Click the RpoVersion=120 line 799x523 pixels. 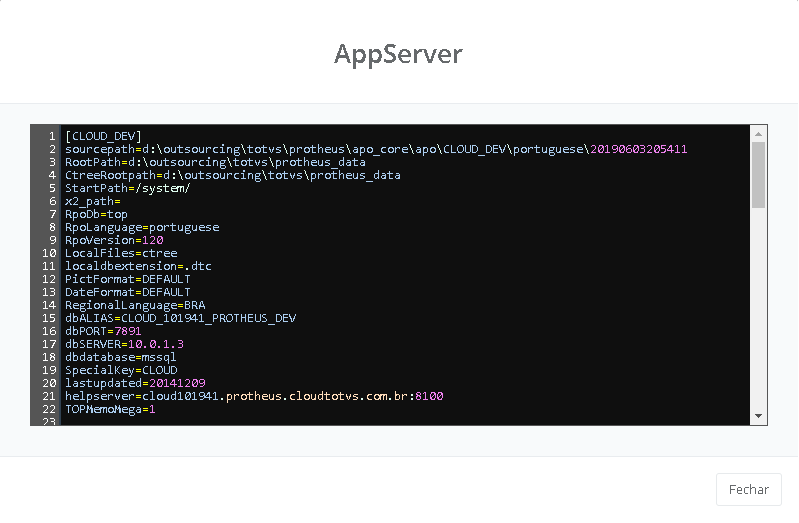click(114, 240)
